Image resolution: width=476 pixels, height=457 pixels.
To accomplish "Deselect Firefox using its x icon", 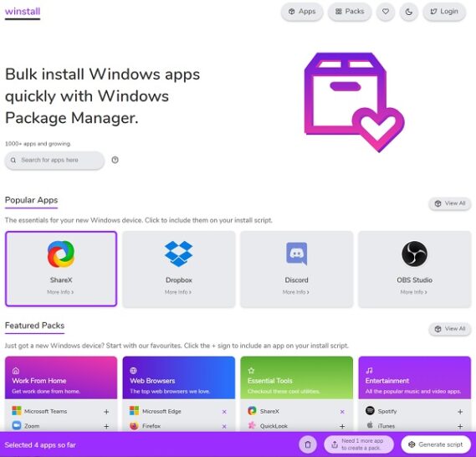I will (x=224, y=426).
